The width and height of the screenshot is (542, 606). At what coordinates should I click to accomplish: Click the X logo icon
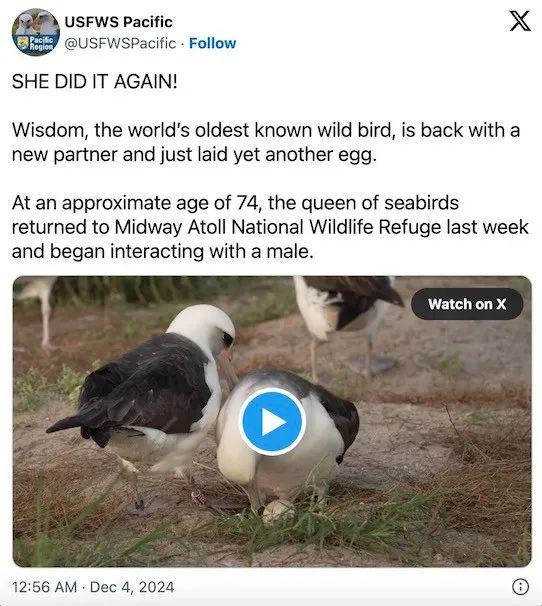point(520,21)
